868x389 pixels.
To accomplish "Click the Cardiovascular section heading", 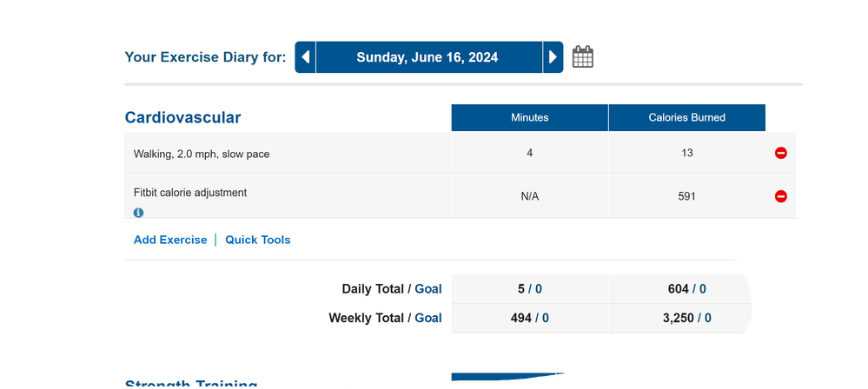I will pos(182,117).
